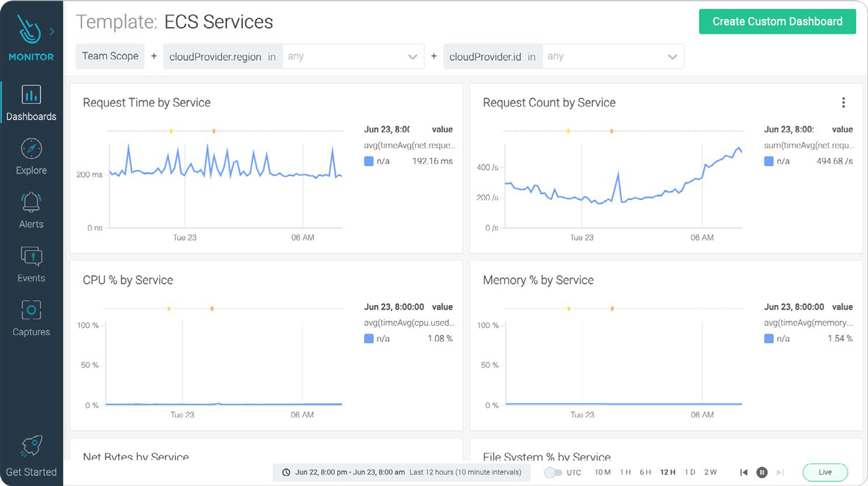Toggle the UTC time switch

(553, 472)
